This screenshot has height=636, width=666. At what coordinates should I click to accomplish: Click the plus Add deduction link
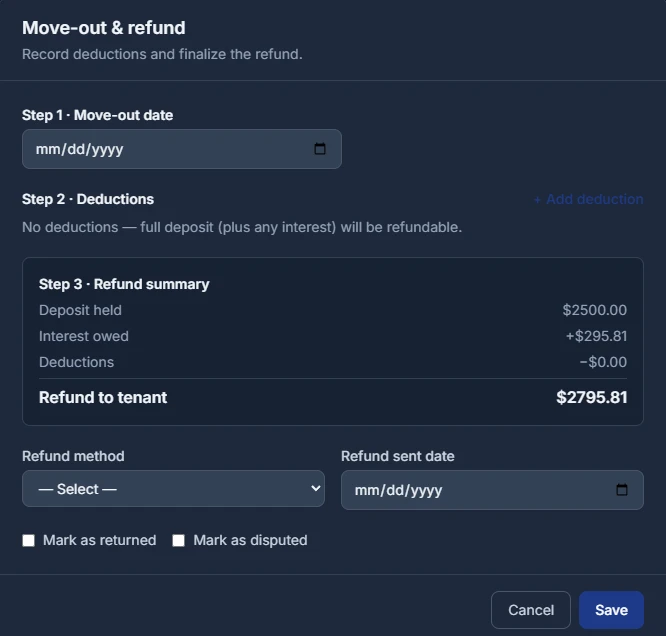tap(588, 199)
